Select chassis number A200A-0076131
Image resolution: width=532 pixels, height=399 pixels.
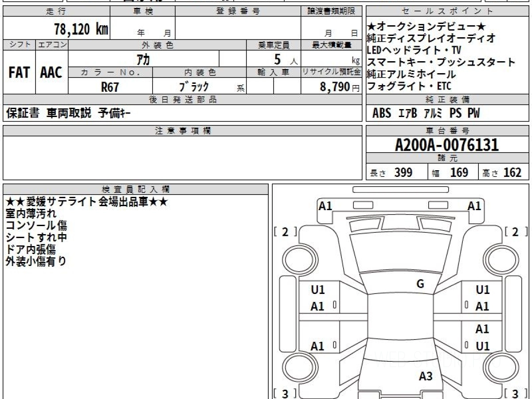coord(447,145)
